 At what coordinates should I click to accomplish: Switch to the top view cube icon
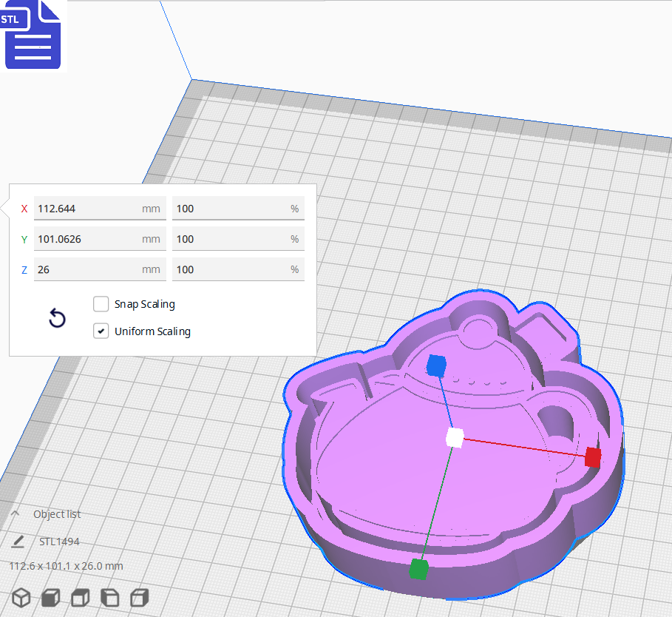click(80, 598)
